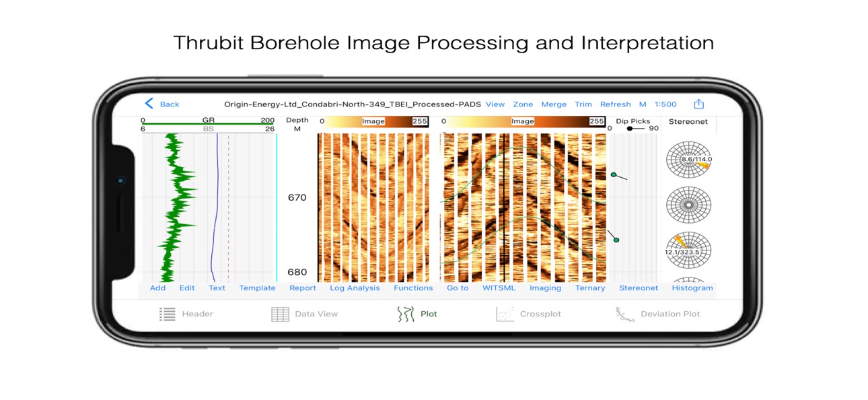The image size is (868, 400).
Task: Click the Back text button
Action: 170,104
